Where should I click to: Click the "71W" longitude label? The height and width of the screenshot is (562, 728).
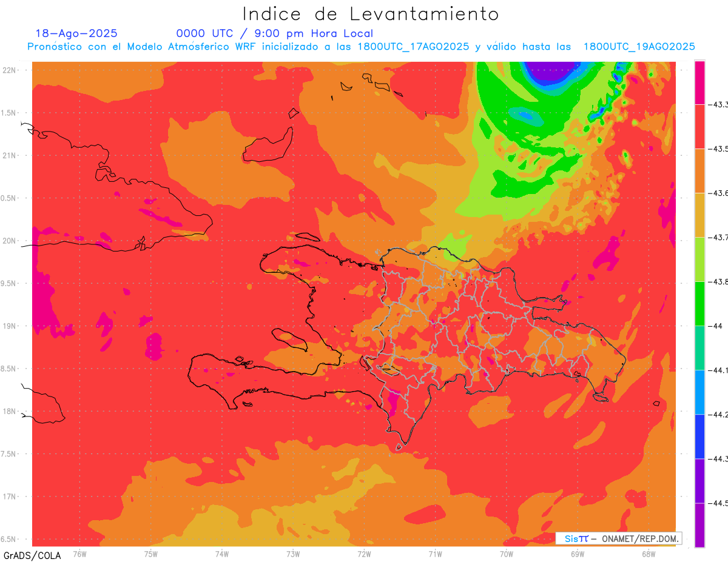pos(435,554)
